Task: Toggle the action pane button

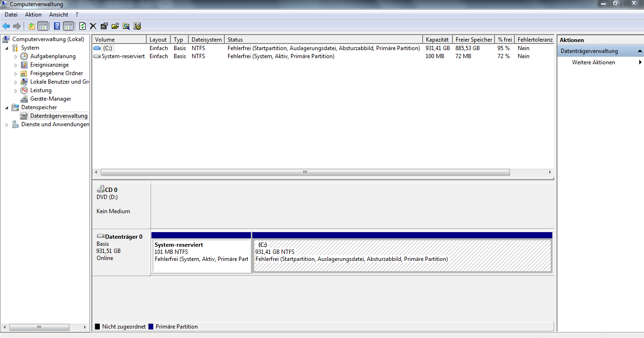Action: (68, 26)
